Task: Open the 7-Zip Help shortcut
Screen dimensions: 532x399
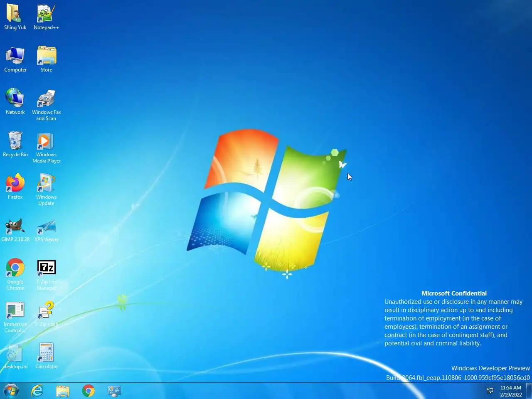Action: point(46,314)
